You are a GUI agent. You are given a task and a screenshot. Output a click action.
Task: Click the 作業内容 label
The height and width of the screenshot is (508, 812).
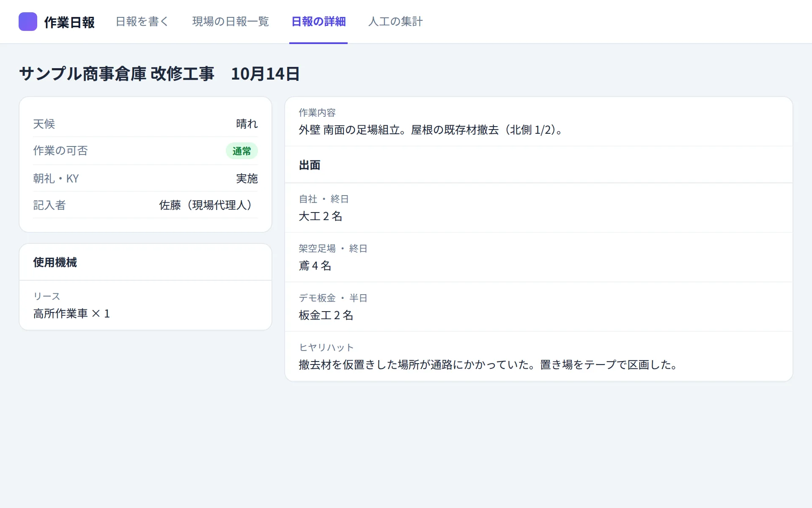coord(317,113)
